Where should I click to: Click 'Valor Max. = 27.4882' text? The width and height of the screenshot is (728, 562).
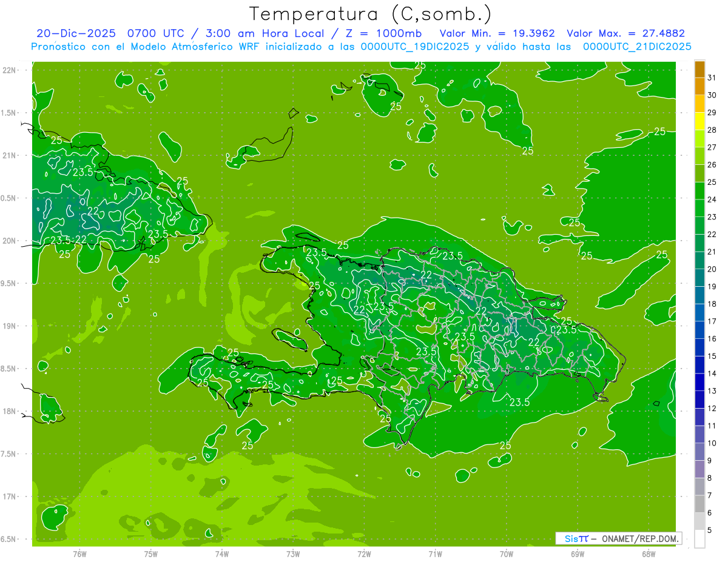pos(625,33)
